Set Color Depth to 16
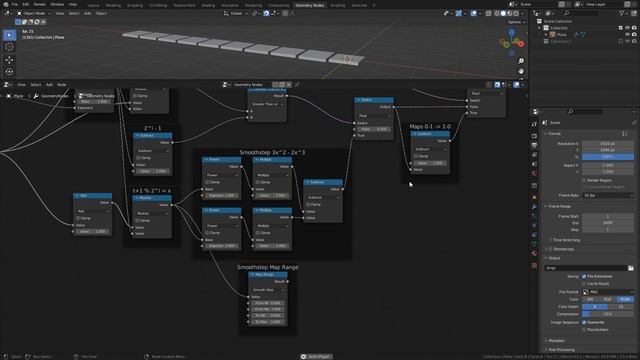640x360 pixels. [621, 307]
